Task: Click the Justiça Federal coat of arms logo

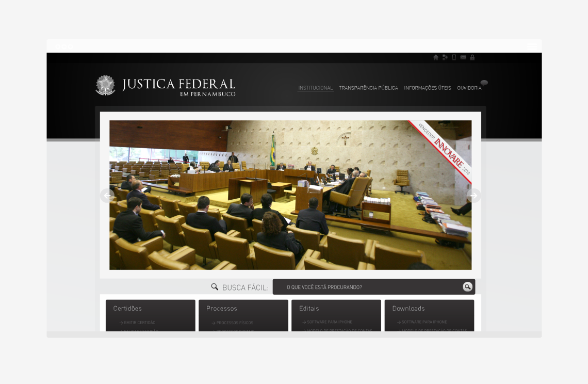Action: point(106,85)
